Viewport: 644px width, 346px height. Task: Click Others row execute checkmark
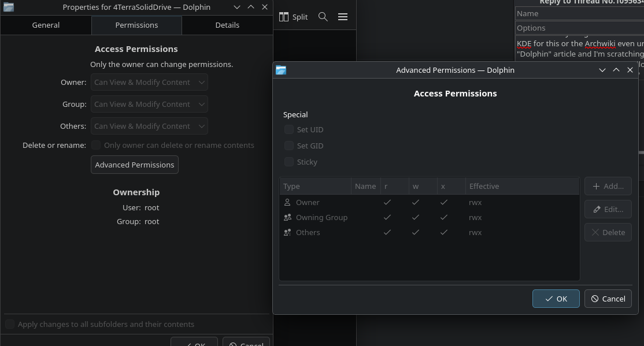[x=443, y=232]
